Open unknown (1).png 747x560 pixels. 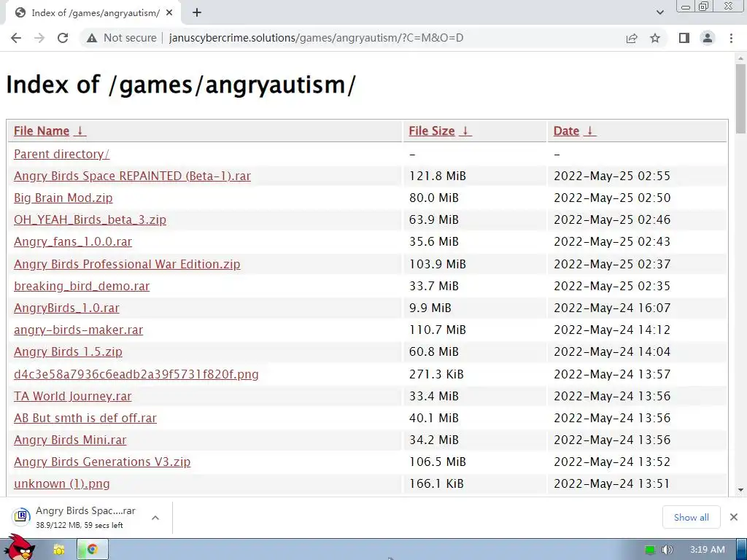pos(62,484)
